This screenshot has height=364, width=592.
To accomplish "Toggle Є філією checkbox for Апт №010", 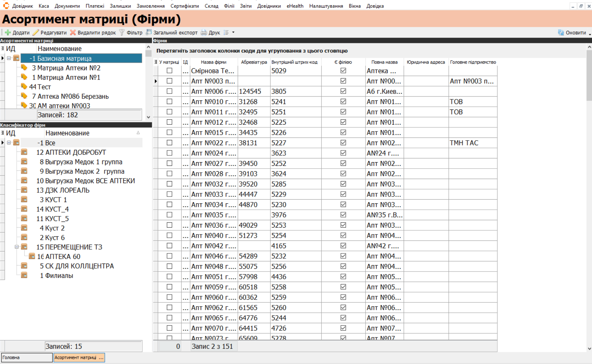I will point(343,102).
